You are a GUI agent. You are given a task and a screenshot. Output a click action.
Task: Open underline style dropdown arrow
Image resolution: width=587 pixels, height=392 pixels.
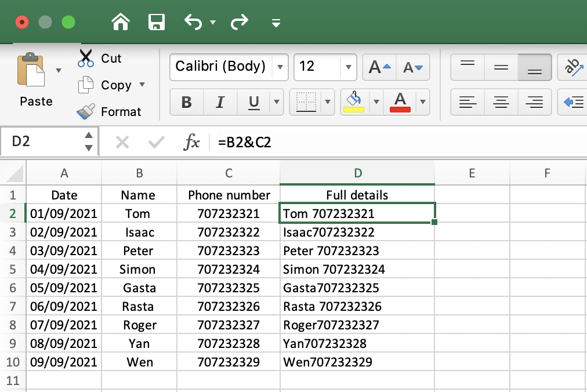tap(277, 102)
